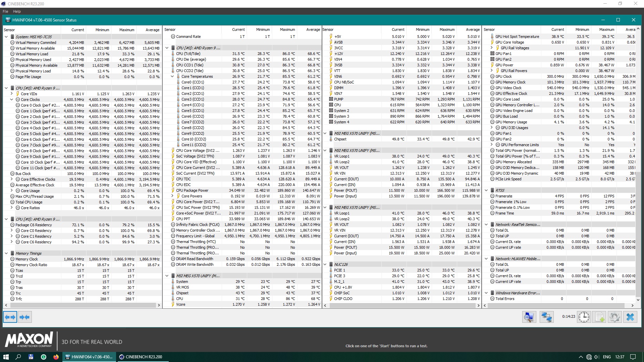Click the right vertical scrollbar down arrow
Viewport: 644px width, 362px height.
pos(638,300)
